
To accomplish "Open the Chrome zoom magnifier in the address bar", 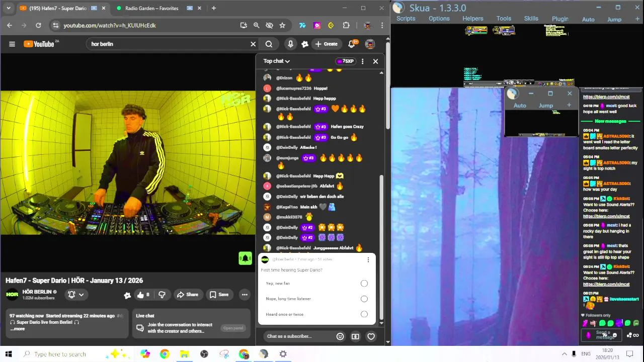I will coord(256,25).
